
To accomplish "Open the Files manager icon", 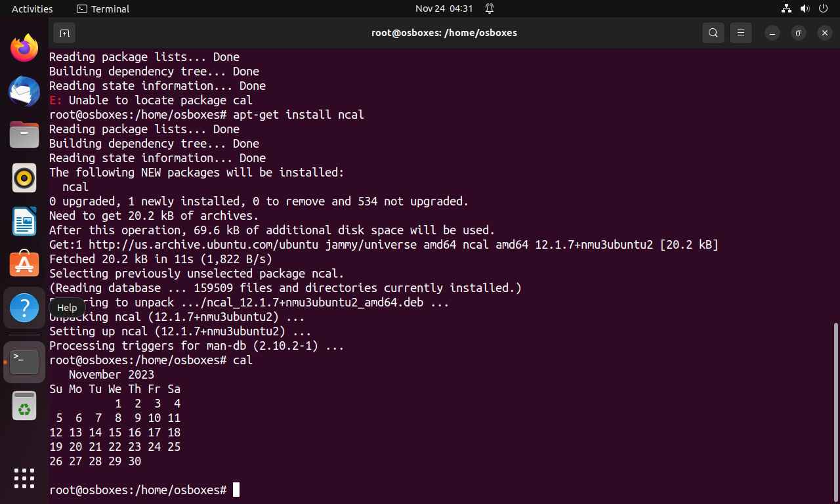I will [24, 135].
